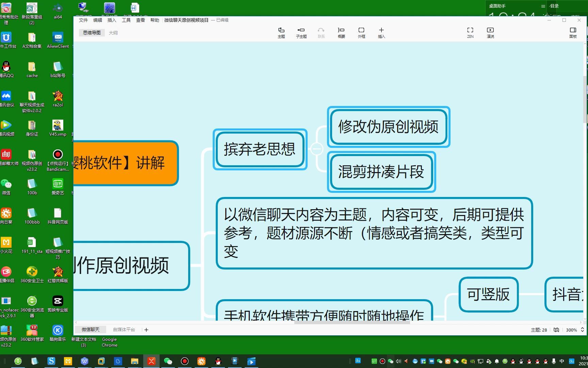Open the 帮助 menu
The width and height of the screenshot is (588, 368).
(x=155, y=20)
